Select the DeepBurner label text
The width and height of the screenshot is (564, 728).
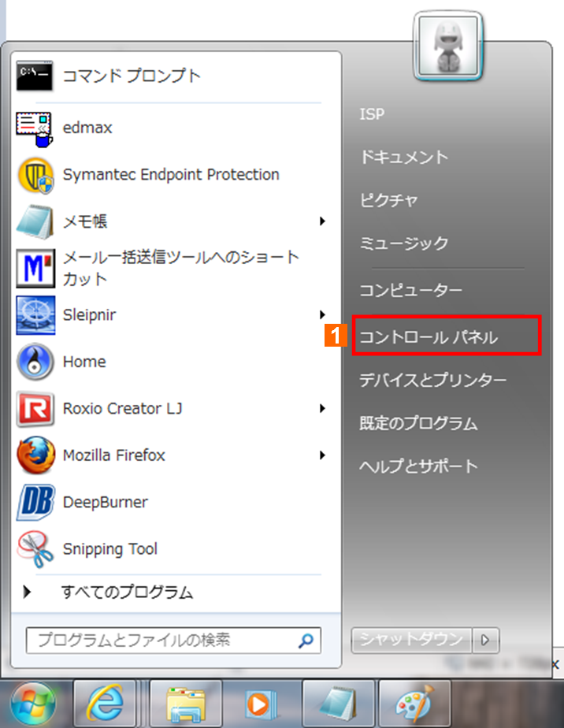pyautogui.click(x=106, y=503)
